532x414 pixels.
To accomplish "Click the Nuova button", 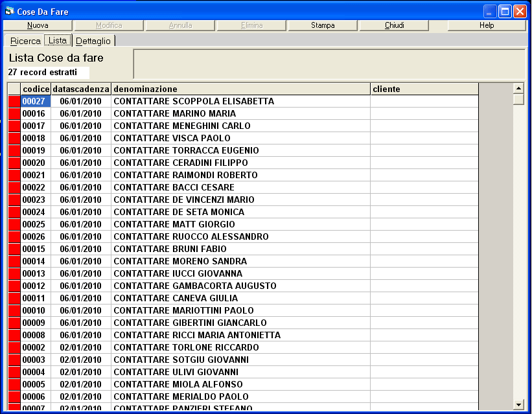I will [38, 25].
